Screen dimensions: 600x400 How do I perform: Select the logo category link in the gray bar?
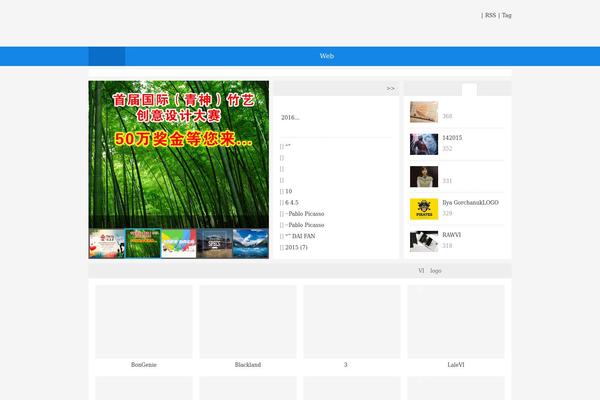435,271
